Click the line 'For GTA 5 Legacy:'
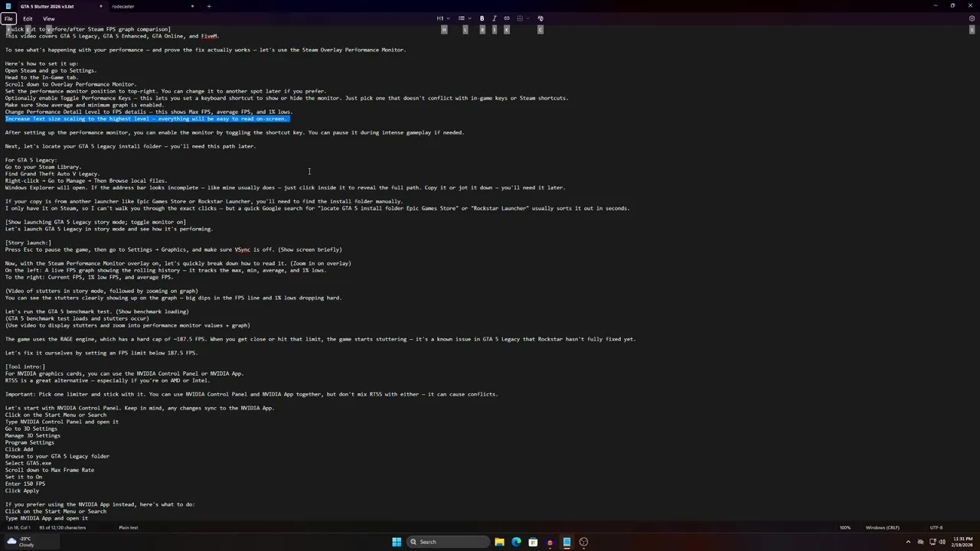This screenshot has width=980, height=551. pos(31,160)
